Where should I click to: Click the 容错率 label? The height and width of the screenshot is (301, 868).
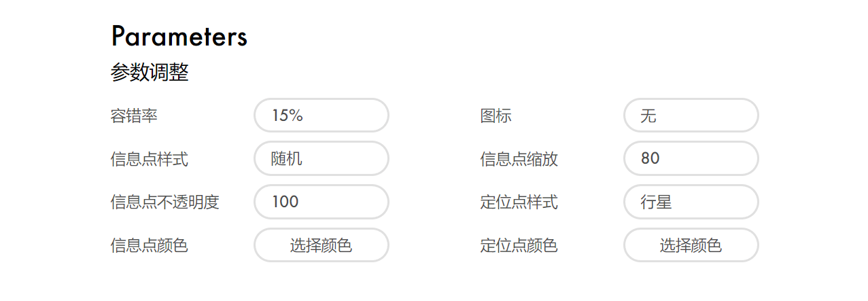coord(134,116)
